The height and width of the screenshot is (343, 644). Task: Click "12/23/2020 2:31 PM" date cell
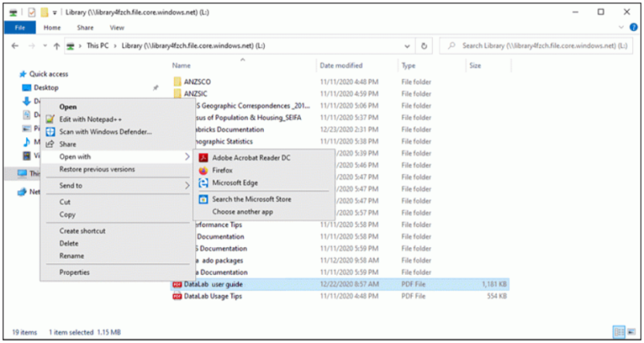[350, 129]
